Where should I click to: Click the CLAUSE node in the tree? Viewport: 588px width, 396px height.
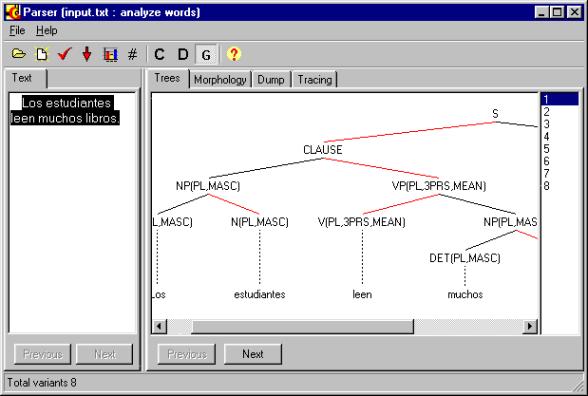322,150
